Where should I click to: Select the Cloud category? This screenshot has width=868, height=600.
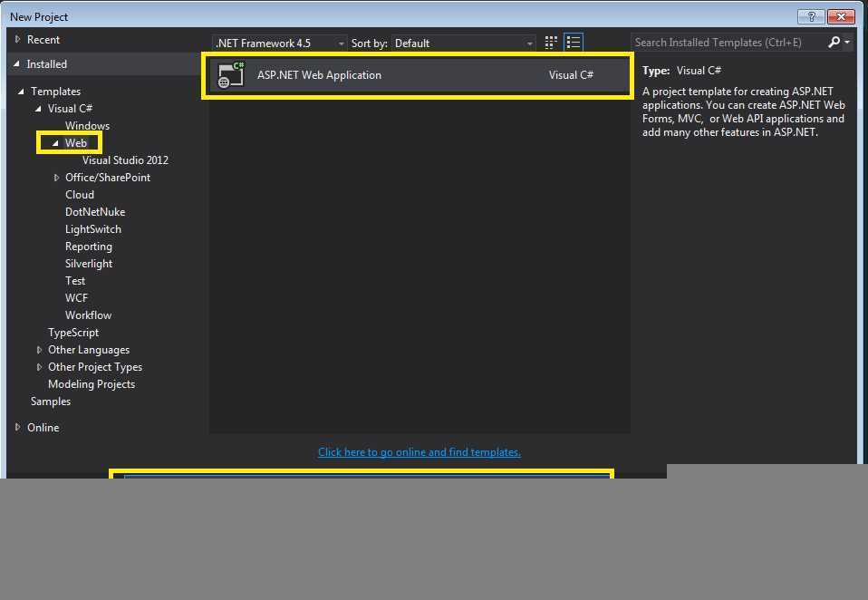[80, 195]
